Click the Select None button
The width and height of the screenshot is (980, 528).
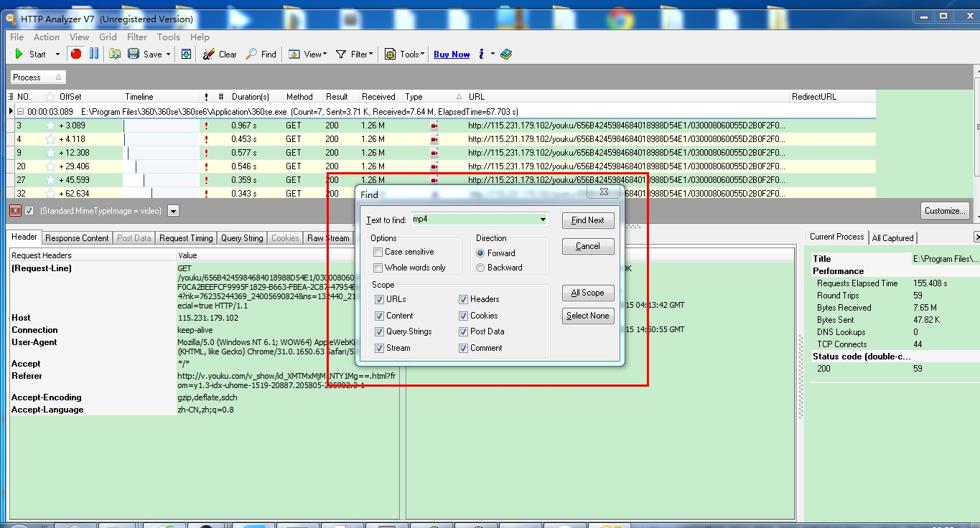coord(588,316)
